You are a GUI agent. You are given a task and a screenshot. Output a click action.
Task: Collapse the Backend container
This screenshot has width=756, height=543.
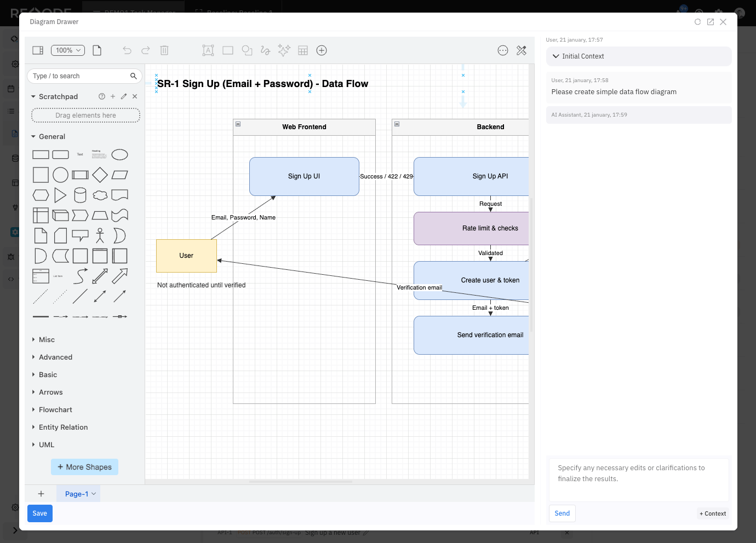tap(397, 124)
